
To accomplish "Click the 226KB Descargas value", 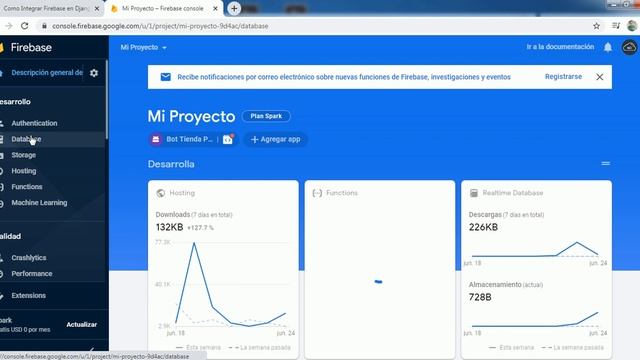I will pyautogui.click(x=483, y=227).
